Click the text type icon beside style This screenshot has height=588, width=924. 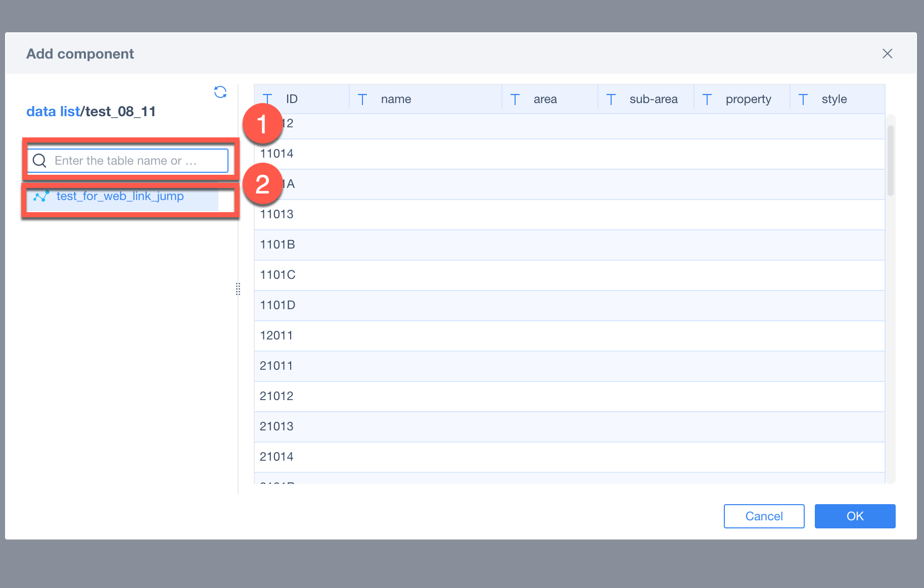click(x=803, y=99)
